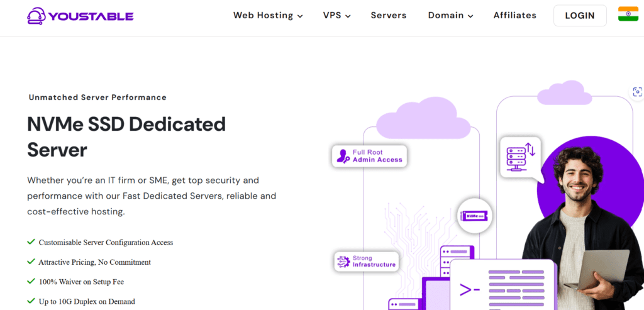Open the Web Hosting menu
Image resolution: width=644 pixels, height=310 pixels.
pyautogui.click(x=268, y=16)
